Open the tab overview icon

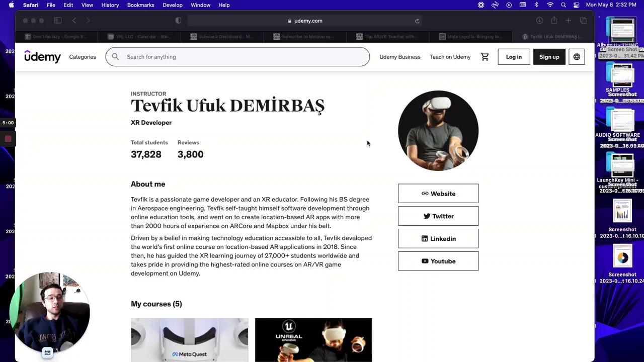(583, 21)
